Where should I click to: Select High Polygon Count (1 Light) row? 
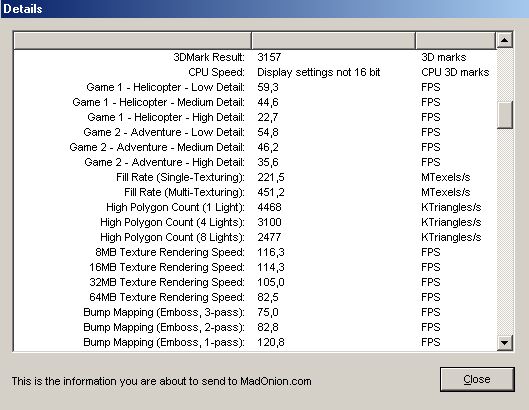[x=255, y=207]
